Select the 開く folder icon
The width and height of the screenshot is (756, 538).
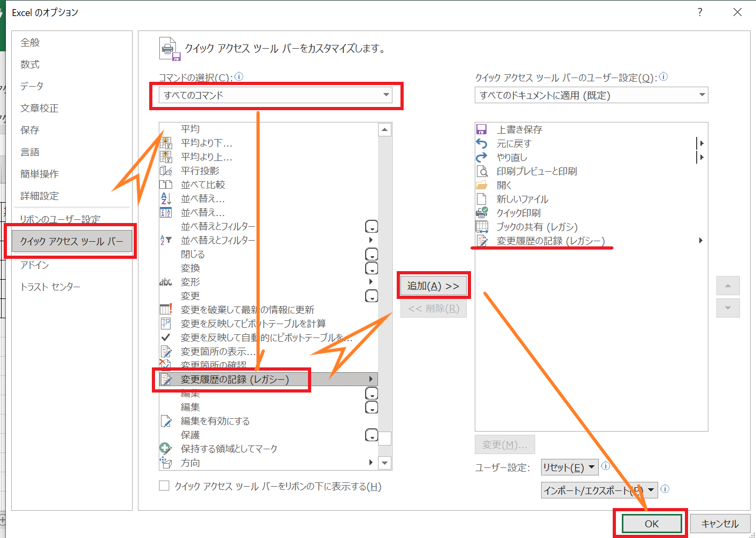click(482, 185)
